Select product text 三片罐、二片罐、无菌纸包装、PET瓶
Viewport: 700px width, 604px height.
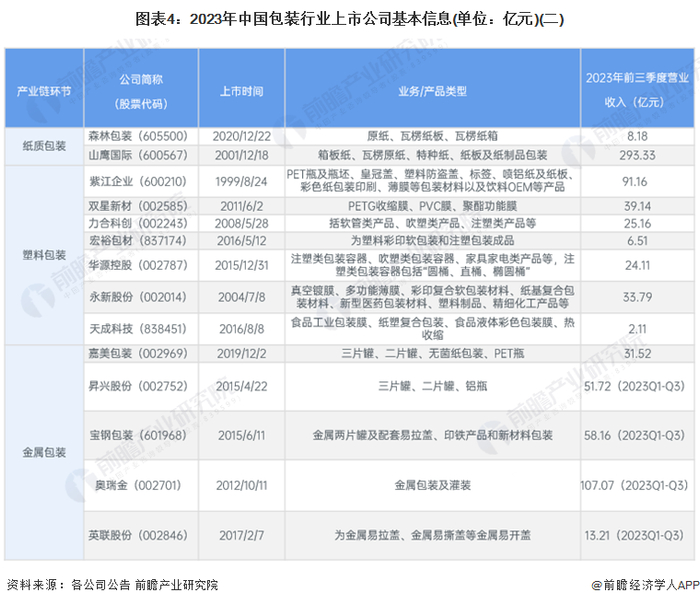pyautogui.click(x=432, y=354)
